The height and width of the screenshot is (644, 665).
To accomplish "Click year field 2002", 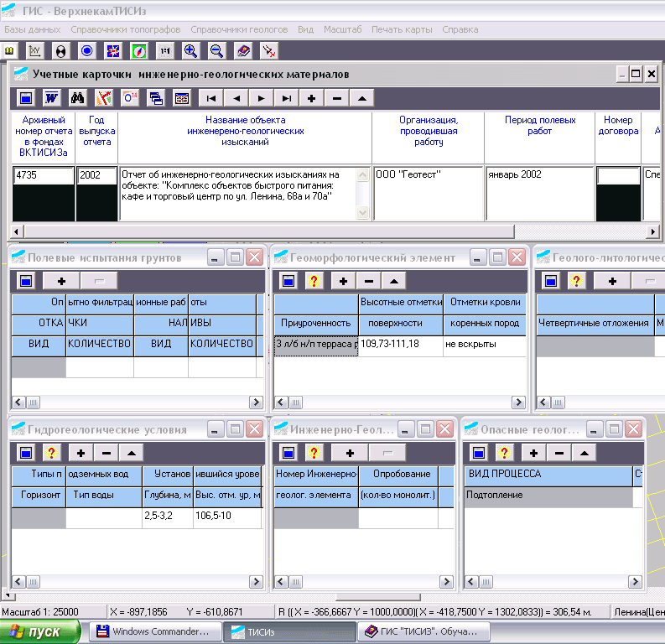I will [96, 175].
